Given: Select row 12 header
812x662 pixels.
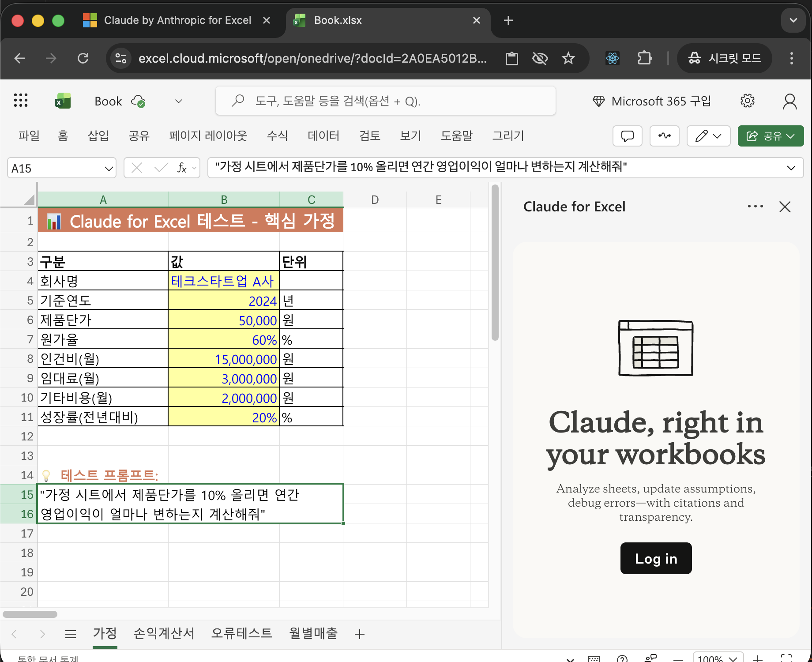Looking at the screenshot, I should coord(19,436).
